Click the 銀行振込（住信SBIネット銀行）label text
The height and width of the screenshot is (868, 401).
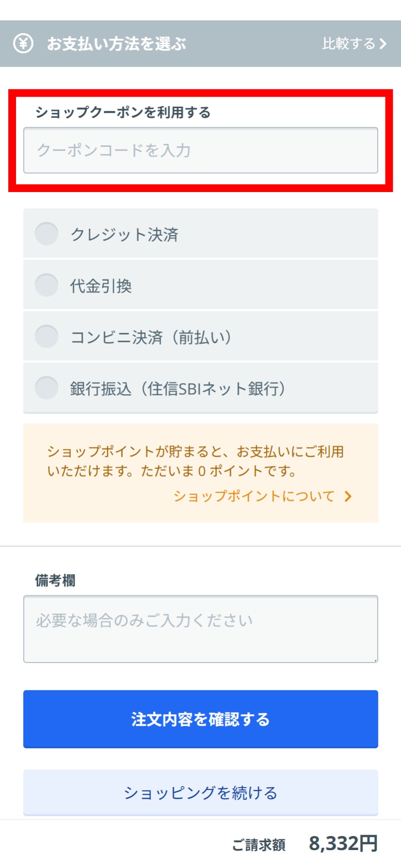(x=178, y=389)
